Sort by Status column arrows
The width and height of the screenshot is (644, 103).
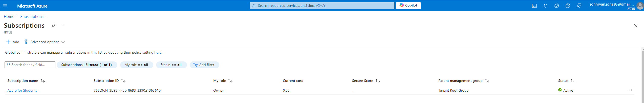pos(573,81)
